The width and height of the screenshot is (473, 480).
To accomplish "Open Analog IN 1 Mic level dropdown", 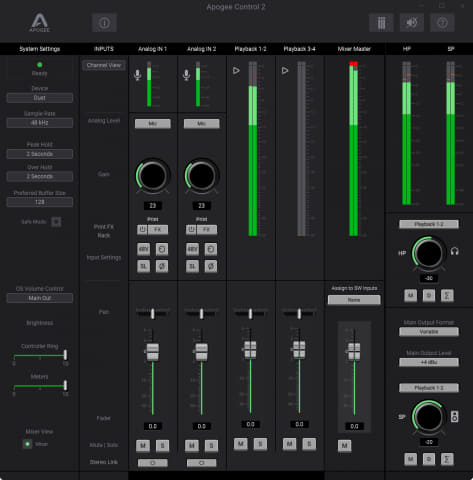I will click(153, 124).
